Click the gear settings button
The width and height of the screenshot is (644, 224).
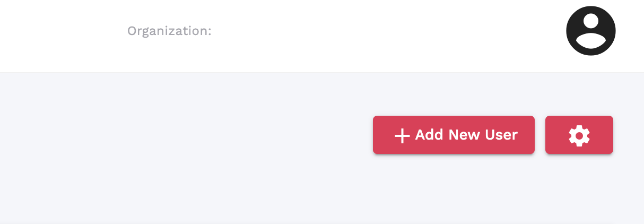(x=579, y=135)
